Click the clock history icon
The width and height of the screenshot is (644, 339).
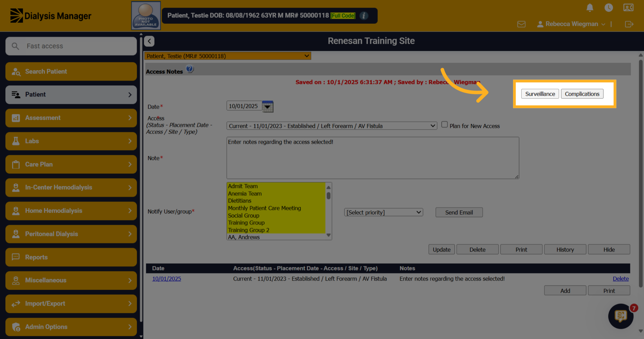click(609, 8)
